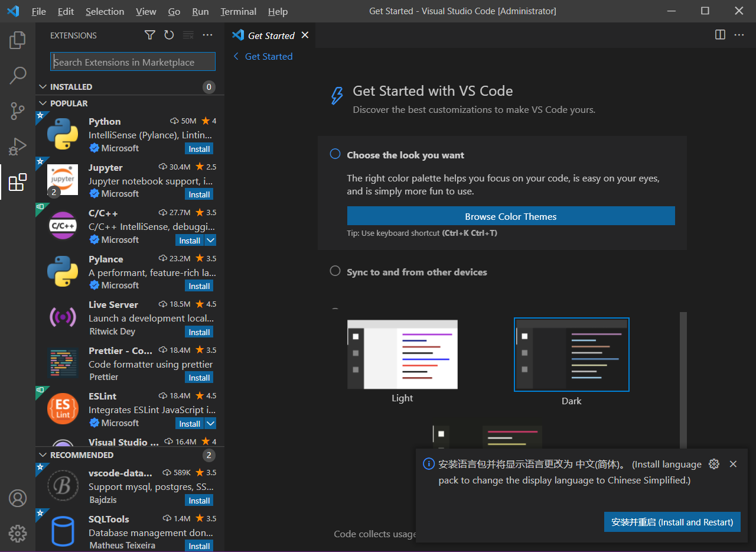Open the Accounts icon in activity bar
Screen dimensions: 756x552
click(18, 498)
